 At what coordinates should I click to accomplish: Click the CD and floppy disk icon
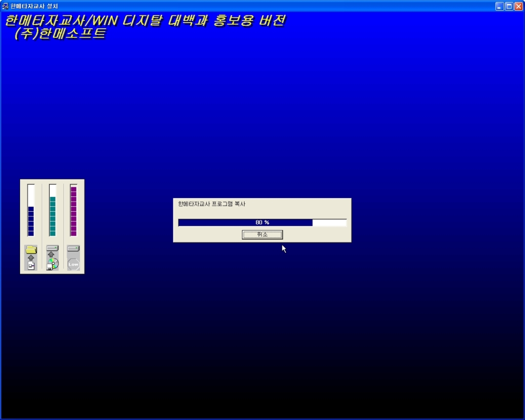(x=52, y=264)
